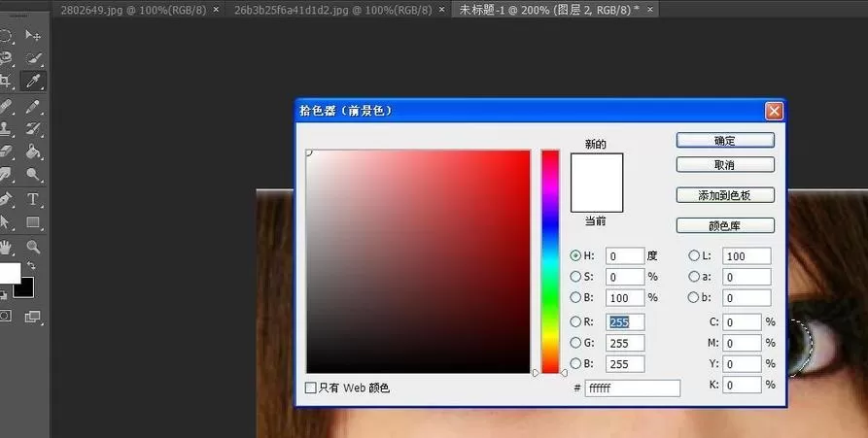Confirm with the 确定 button
Screen dimensions: 868x438
tap(725, 141)
